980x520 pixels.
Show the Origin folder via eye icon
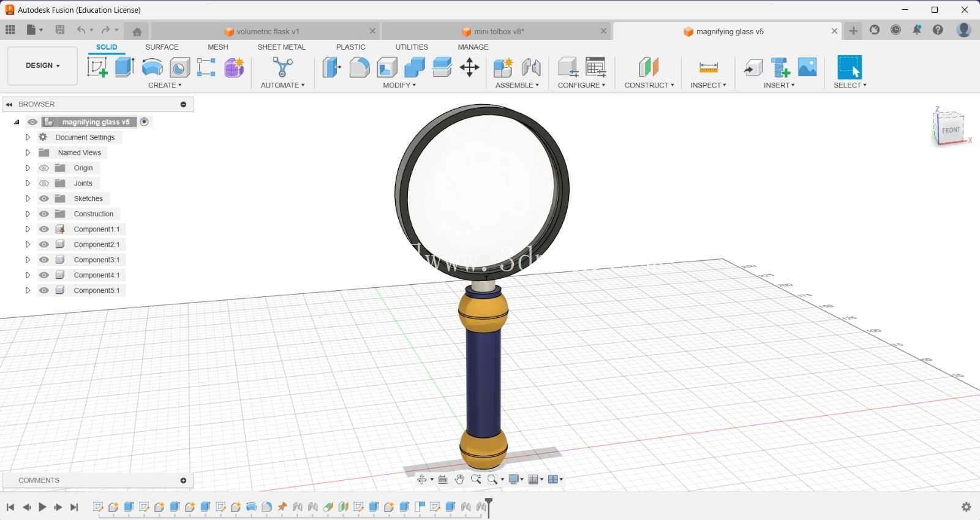click(44, 168)
